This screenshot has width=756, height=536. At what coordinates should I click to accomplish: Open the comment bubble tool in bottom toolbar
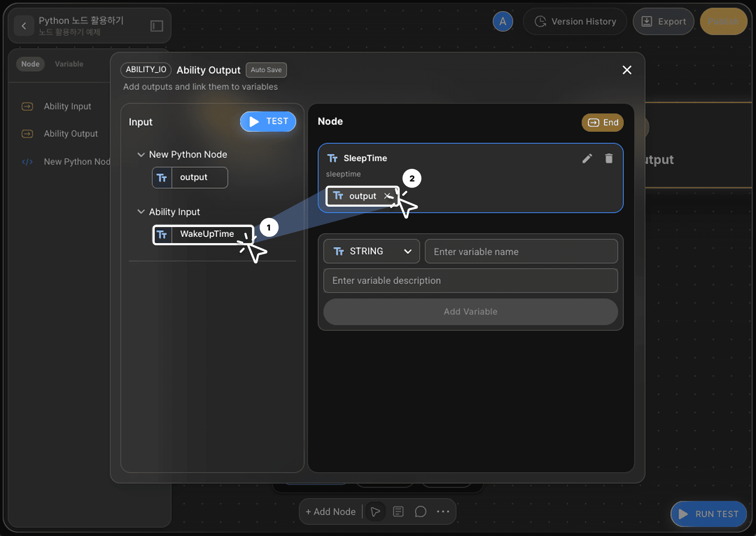pyautogui.click(x=420, y=511)
